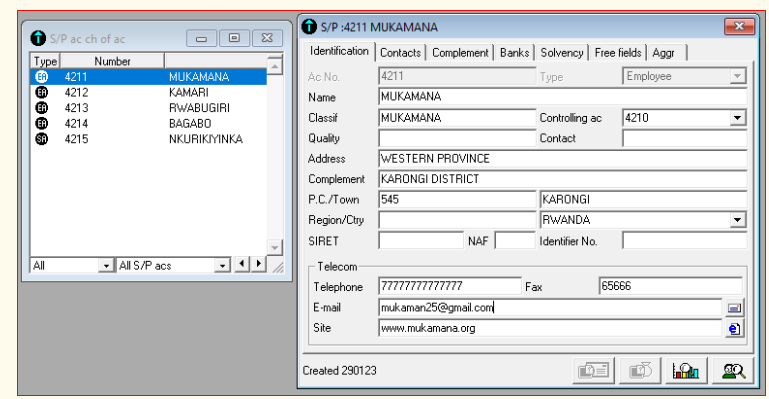Viewport: 769px width, 399px height.
Task: Click the Fax field 65666
Action: 670,286
